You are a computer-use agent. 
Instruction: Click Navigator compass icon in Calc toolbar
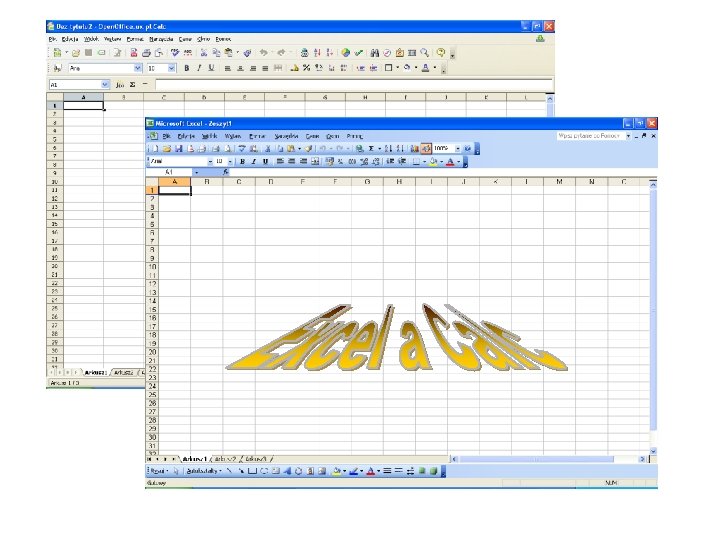(387, 53)
